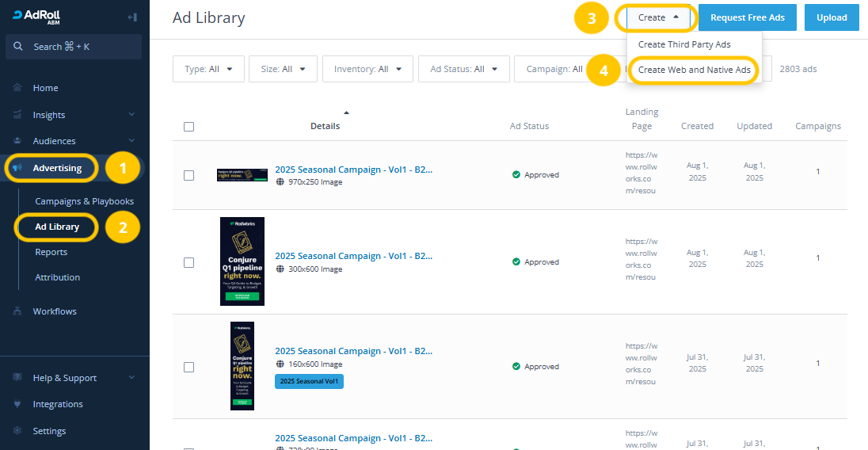Expand the Ad Status: All filter
The image size is (868, 450).
[463, 69]
